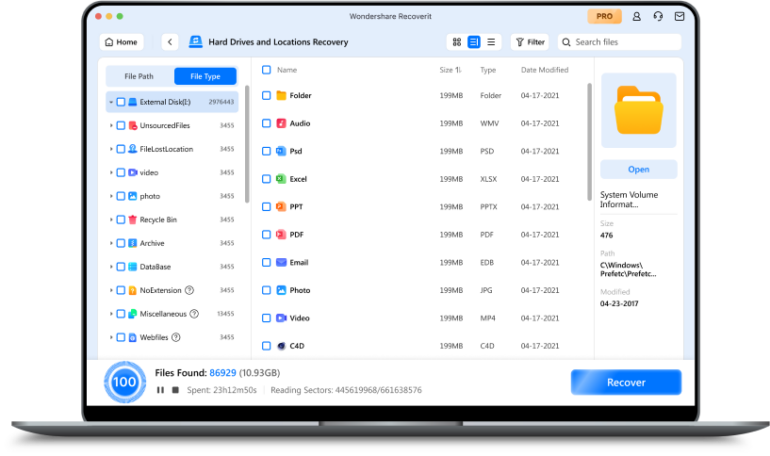Expand the FileLostLocation node
This screenshot has width=770, height=456.
[111, 149]
